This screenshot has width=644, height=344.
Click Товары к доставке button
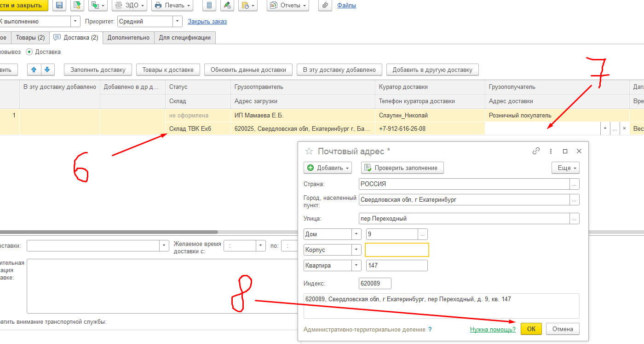168,70
